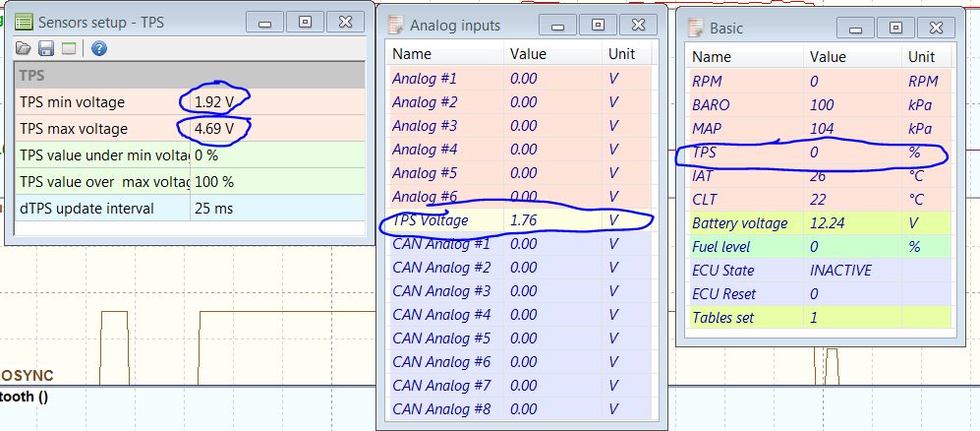Edit the TPS max voltage value
The height and width of the screenshot is (431, 980).
275,129
